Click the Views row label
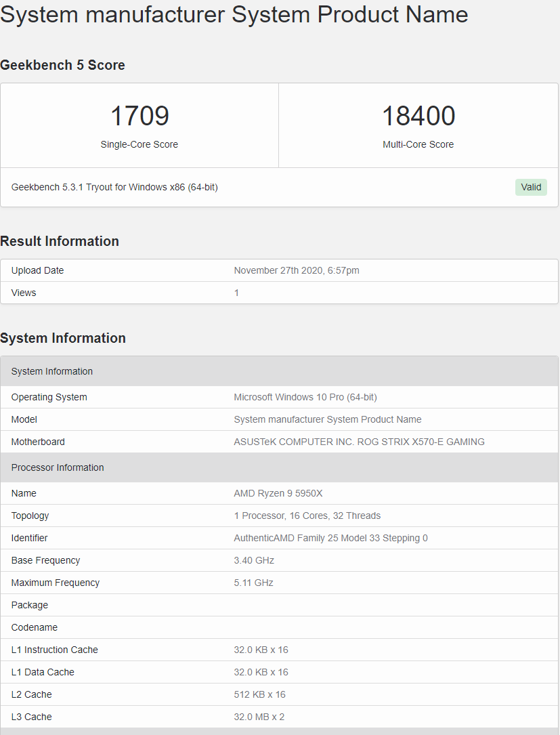The width and height of the screenshot is (560, 735). click(24, 293)
